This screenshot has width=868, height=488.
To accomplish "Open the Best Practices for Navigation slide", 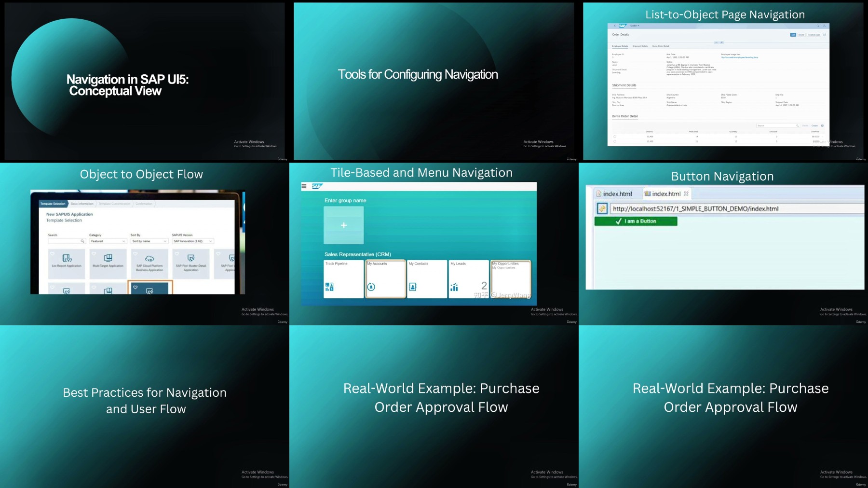I will tap(145, 406).
